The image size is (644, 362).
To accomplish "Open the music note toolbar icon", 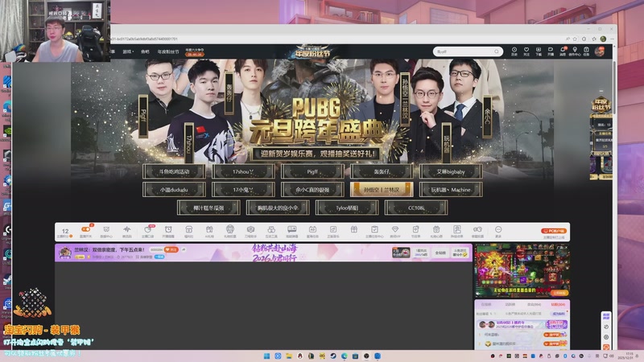I will 333,232.
